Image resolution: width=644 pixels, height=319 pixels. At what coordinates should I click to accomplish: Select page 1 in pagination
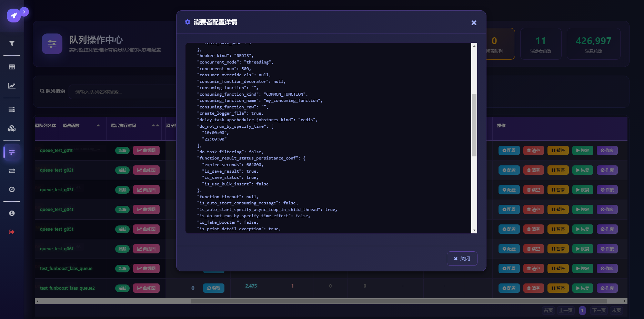pos(582,310)
